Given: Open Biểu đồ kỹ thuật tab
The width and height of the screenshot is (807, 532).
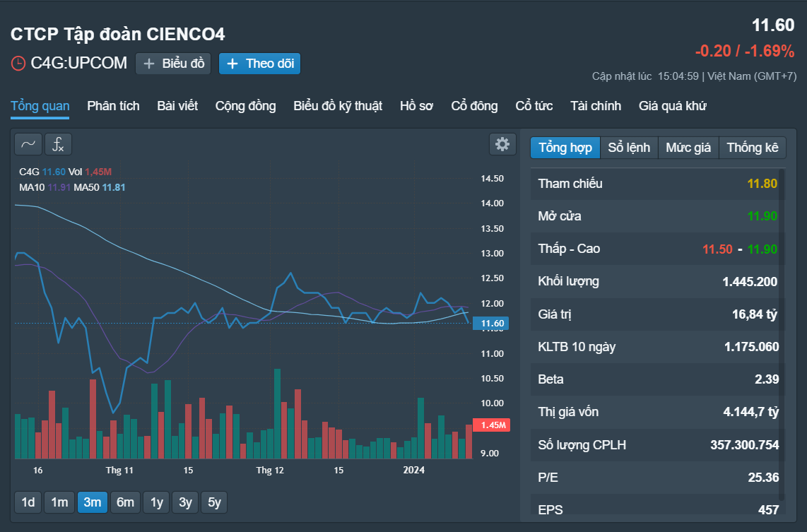Looking at the screenshot, I should coord(338,106).
